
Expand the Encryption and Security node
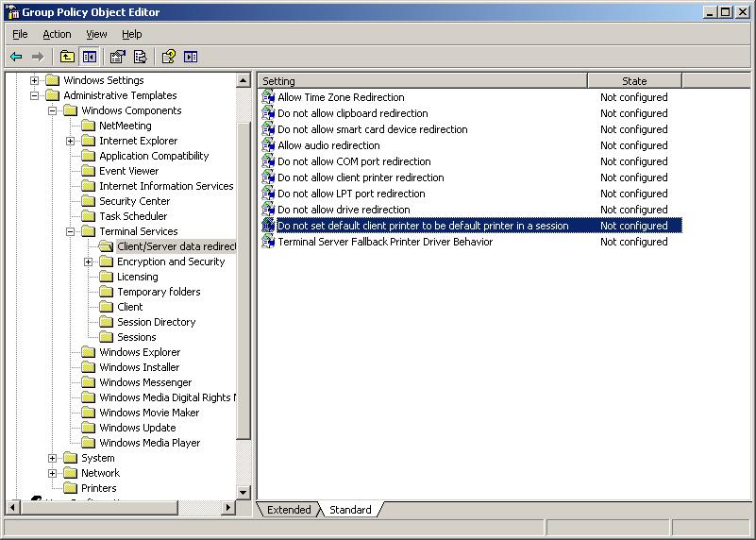pyautogui.click(x=88, y=262)
